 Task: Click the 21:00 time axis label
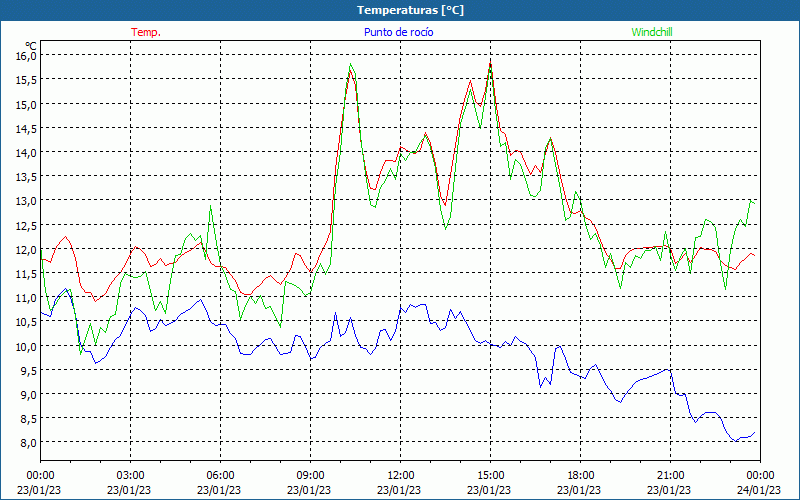point(670,475)
